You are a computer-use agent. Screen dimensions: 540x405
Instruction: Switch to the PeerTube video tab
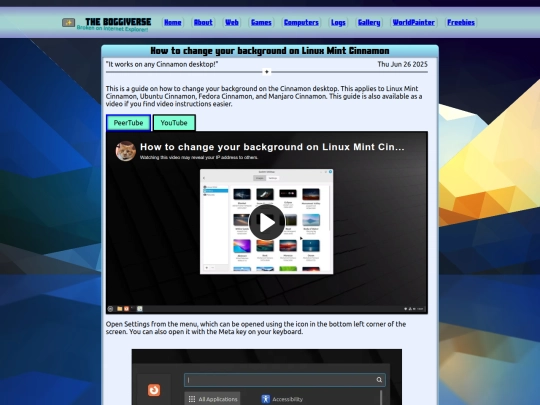[128, 123]
